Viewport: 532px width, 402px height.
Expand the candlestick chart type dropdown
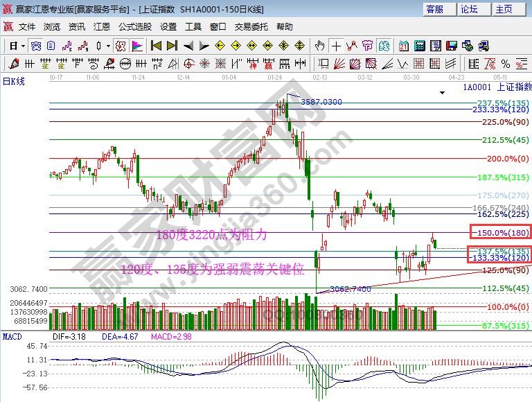tap(107, 46)
